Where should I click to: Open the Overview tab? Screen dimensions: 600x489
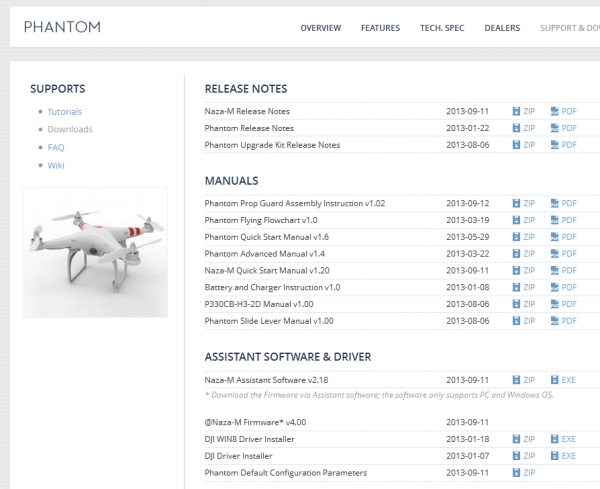point(321,28)
